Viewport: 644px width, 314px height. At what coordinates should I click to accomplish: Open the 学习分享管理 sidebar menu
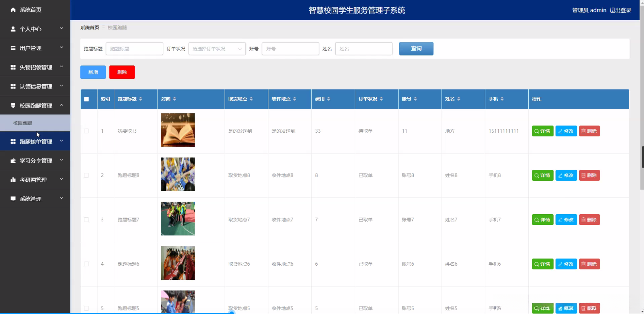[35, 160]
